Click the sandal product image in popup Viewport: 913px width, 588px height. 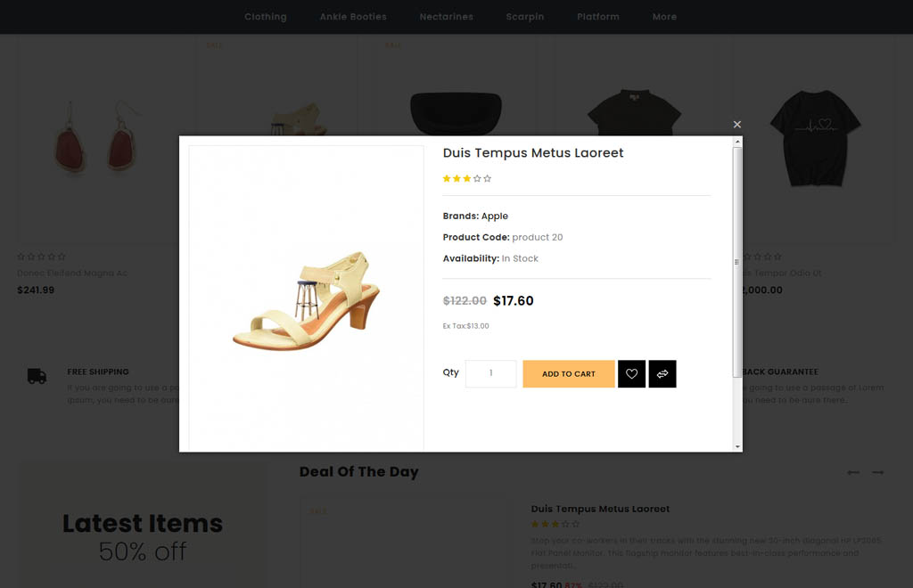coord(307,298)
